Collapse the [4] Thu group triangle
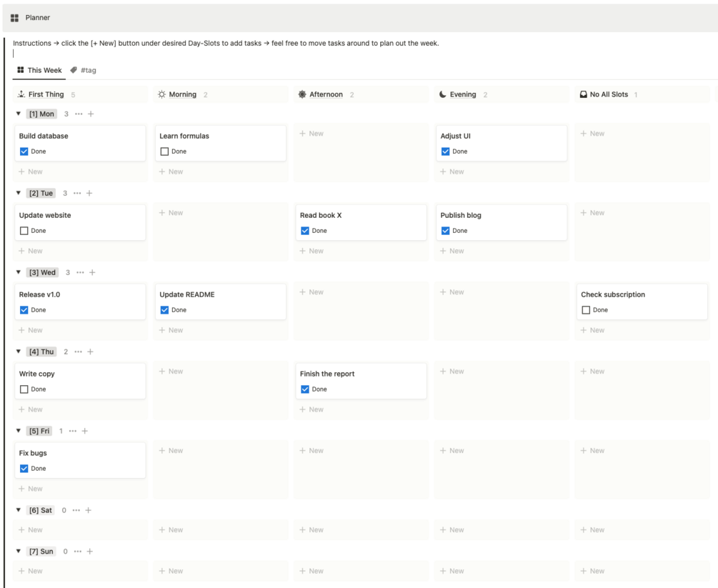Image resolution: width=718 pixels, height=588 pixels. click(19, 352)
